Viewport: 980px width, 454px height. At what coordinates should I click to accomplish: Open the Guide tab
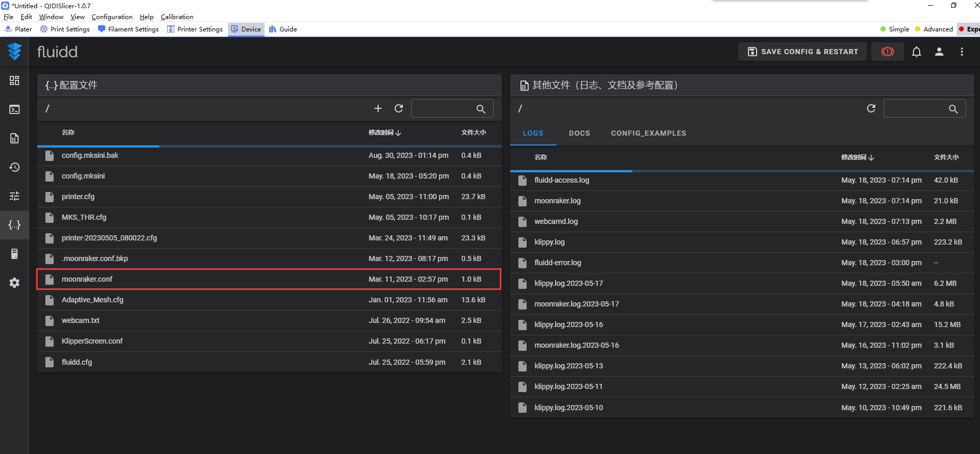pyautogui.click(x=283, y=29)
